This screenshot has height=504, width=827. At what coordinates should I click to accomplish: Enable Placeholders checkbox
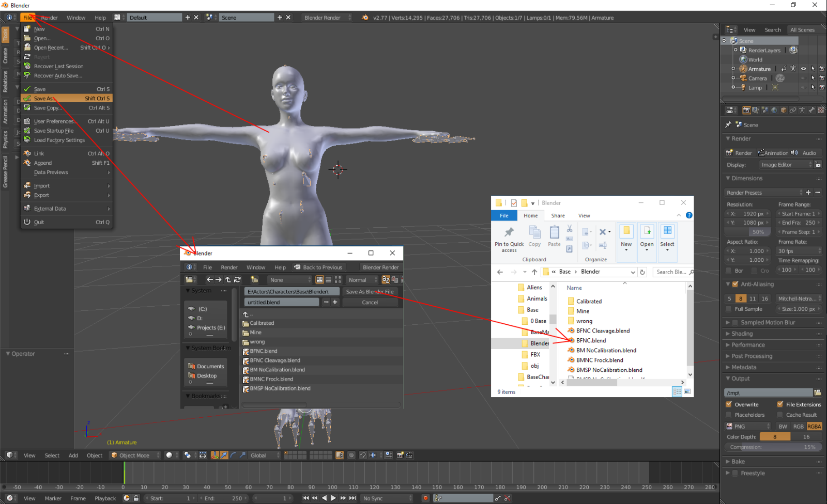(729, 415)
